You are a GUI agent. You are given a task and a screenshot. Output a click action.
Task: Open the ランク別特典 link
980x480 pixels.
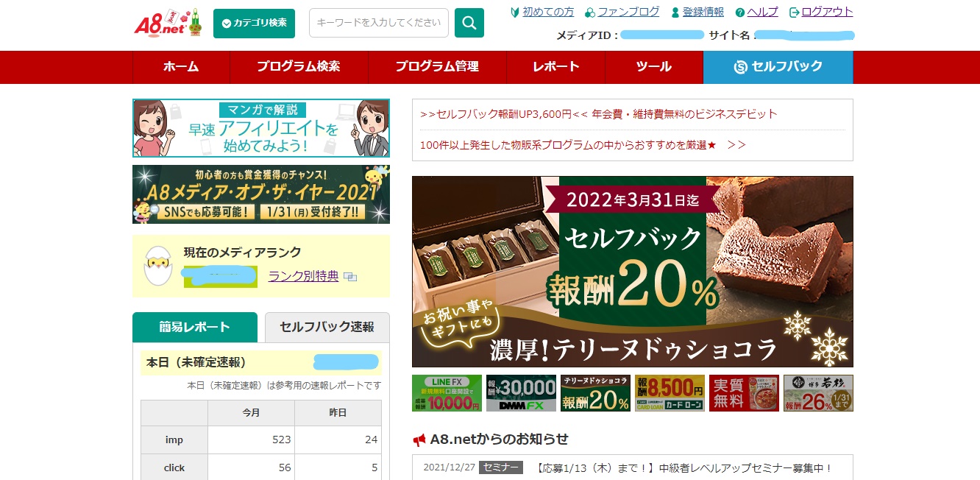pyautogui.click(x=302, y=276)
